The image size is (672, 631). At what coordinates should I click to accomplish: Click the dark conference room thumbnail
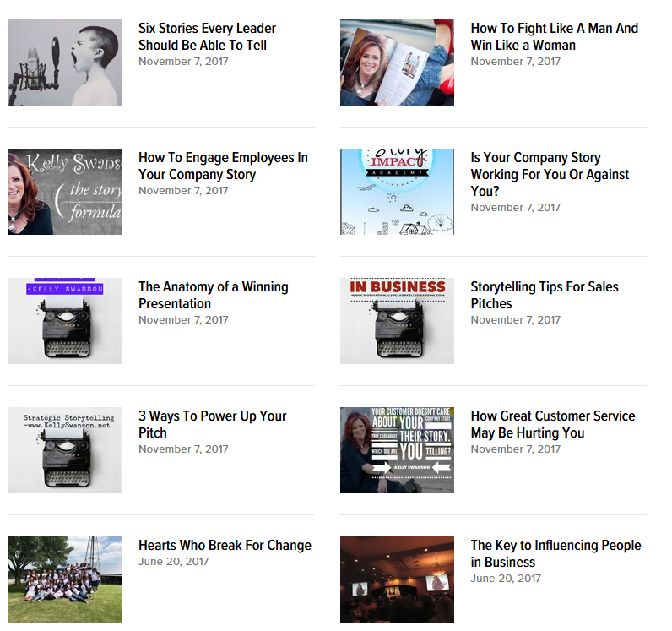click(x=397, y=579)
